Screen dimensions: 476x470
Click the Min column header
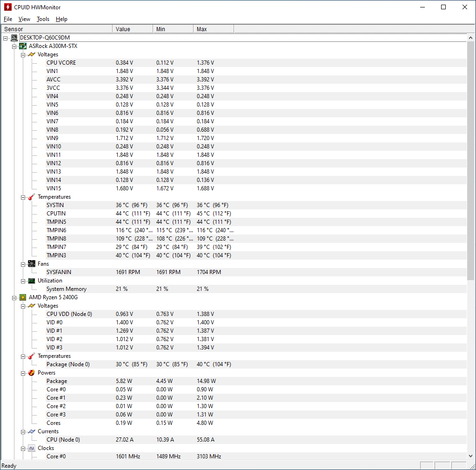pyautogui.click(x=173, y=29)
